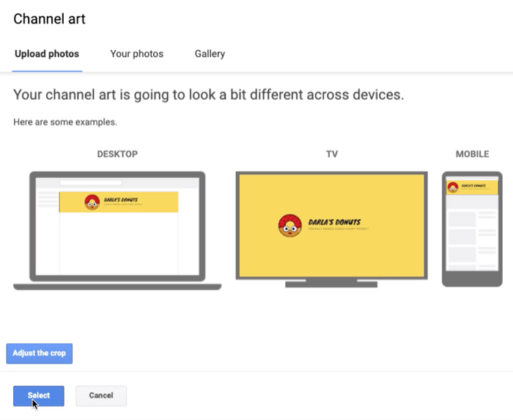Click the Channel art heading
513x420 pixels.
[49, 19]
